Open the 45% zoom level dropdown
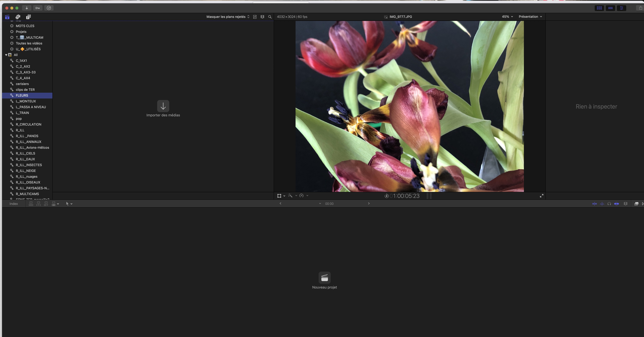Image resolution: width=644 pixels, height=337 pixels. coord(507,17)
